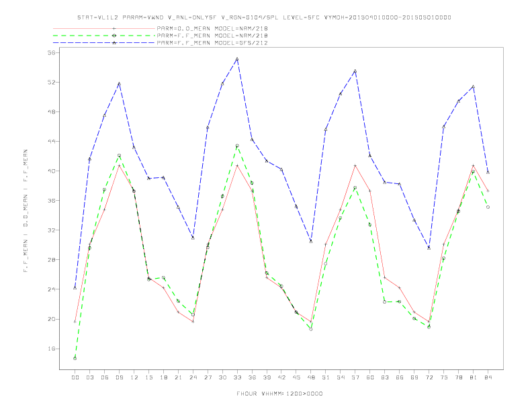Click the red solid line legend sample
The width and height of the screenshot is (532, 411).
pos(104,28)
